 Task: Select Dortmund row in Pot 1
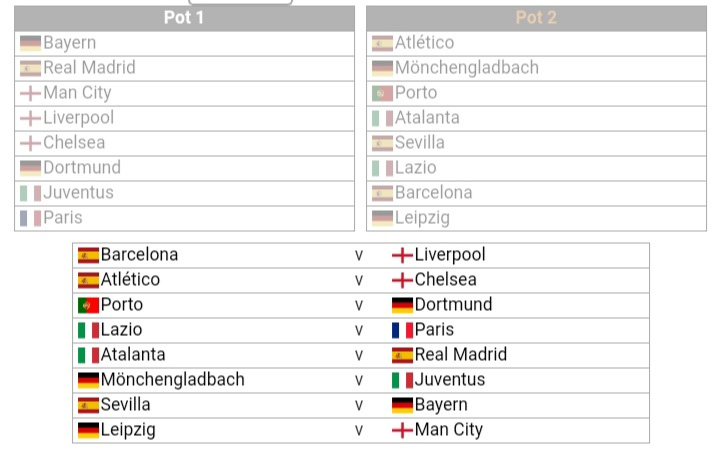click(x=185, y=168)
